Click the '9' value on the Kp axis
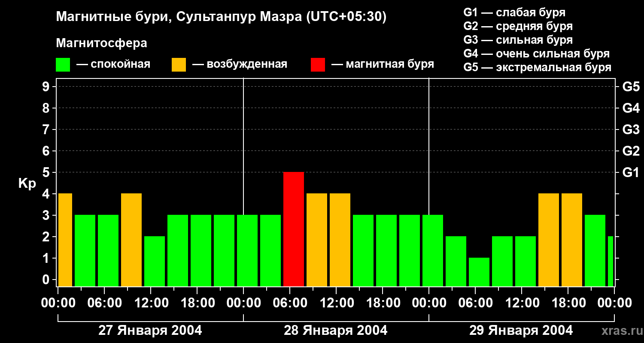 coord(47,87)
